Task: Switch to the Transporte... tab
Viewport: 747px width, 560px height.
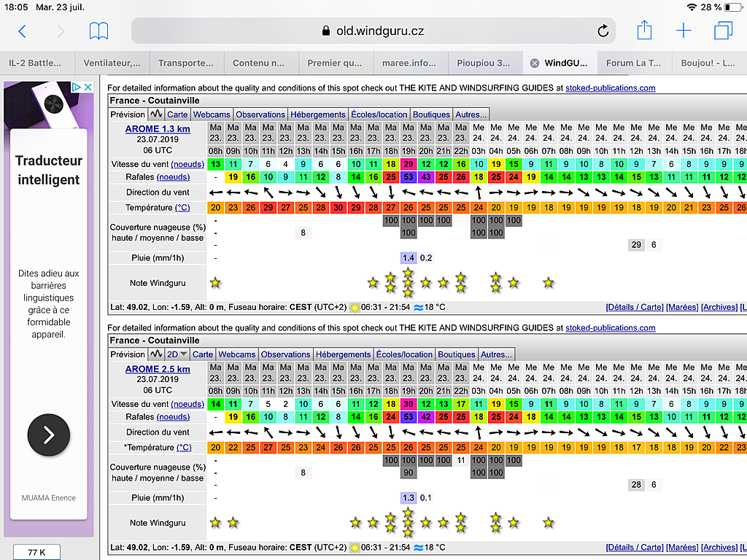Action: point(186,63)
